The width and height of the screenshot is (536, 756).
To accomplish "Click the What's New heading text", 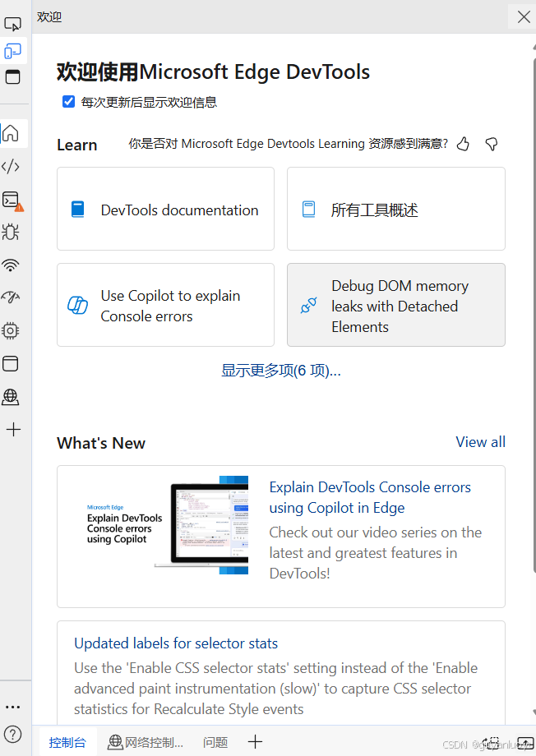I will 101,443.
